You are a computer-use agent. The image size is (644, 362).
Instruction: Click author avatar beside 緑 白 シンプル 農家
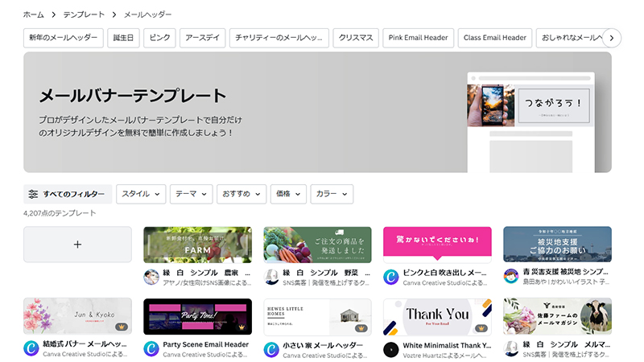(151, 277)
